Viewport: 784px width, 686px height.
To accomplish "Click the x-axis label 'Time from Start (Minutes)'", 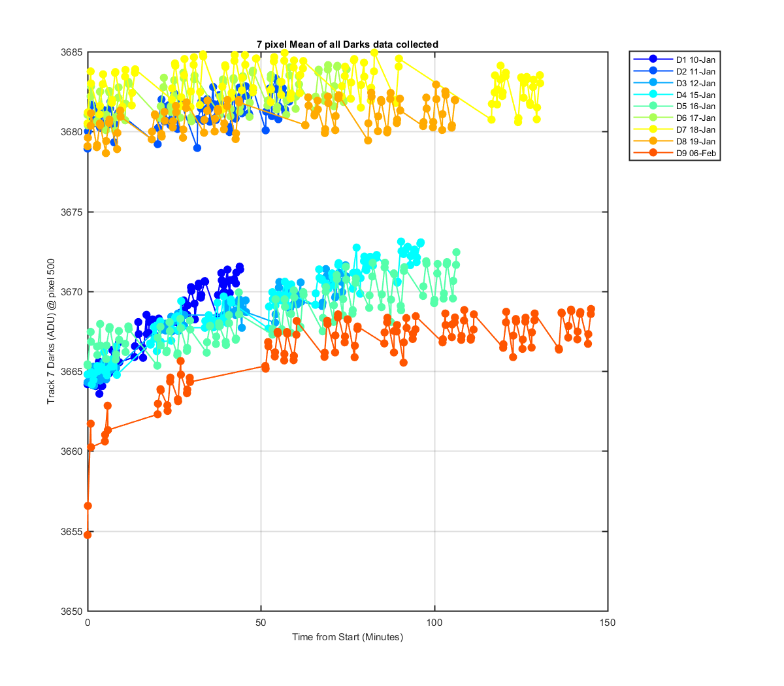I will [x=348, y=637].
